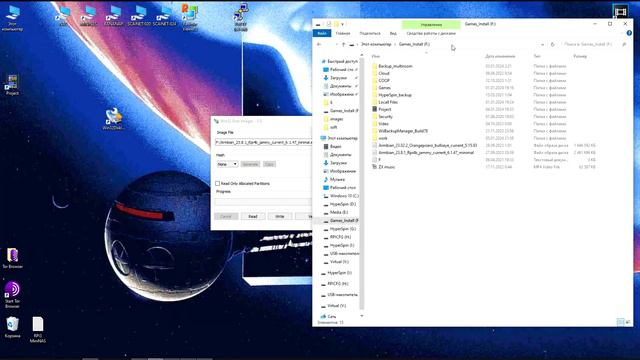Click New folder icon in Explorer title bar
Image resolution: width=640 pixels, height=360 pixels.
(336, 24)
